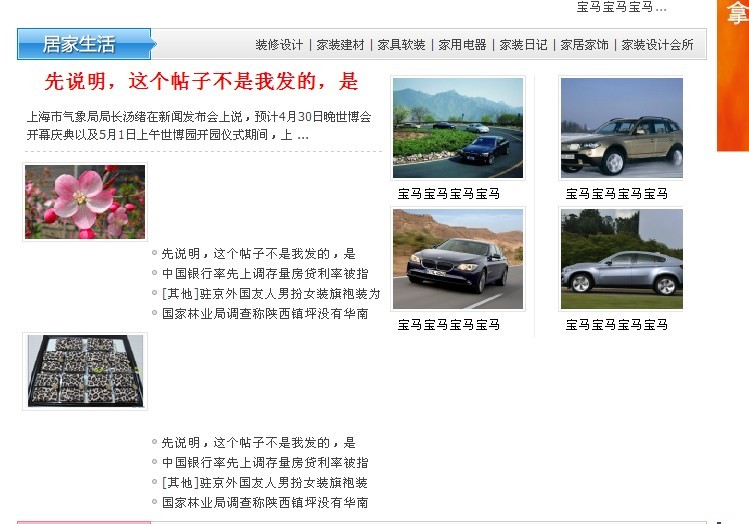Open the pink flower blossom thumbnail
This screenshot has width=749, height=524.
coord(85,202)
